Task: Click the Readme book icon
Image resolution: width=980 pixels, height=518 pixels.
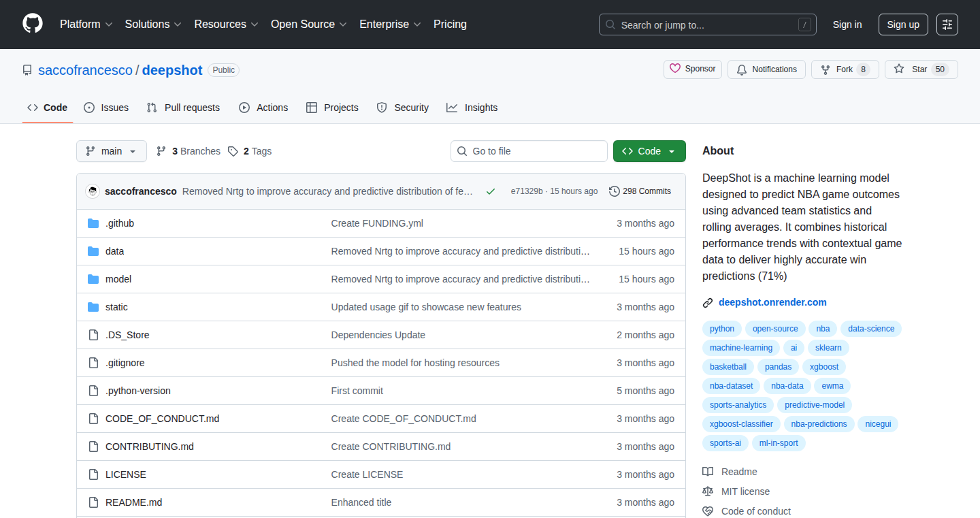Action: (708, 472)
